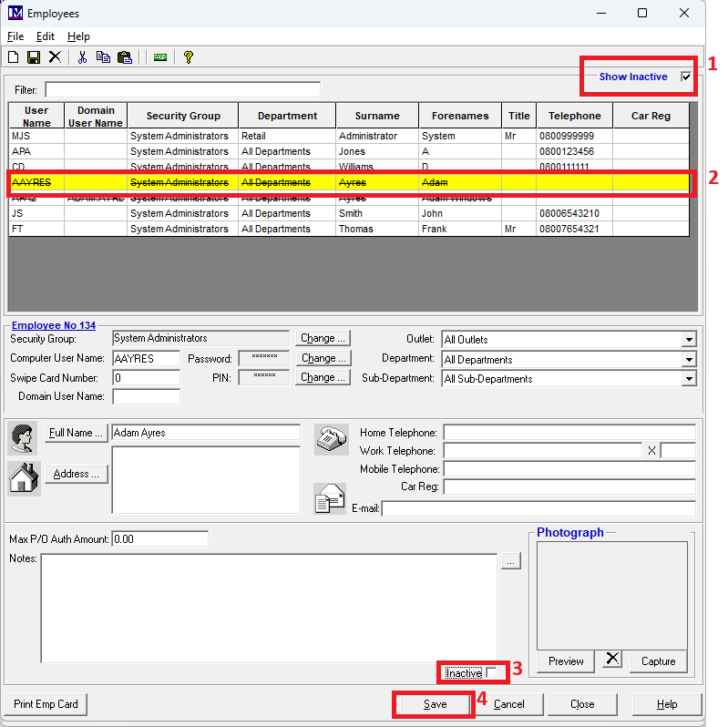
Task: Open the File menu
Action: 15,36
